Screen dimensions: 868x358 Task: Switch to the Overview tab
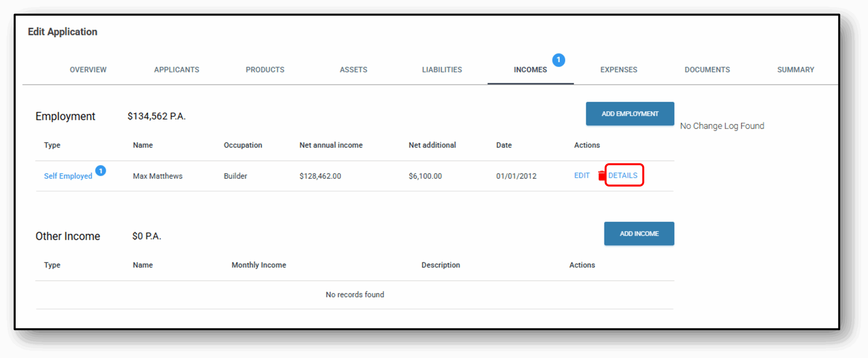pyautogui.click(x=88, y=70)
